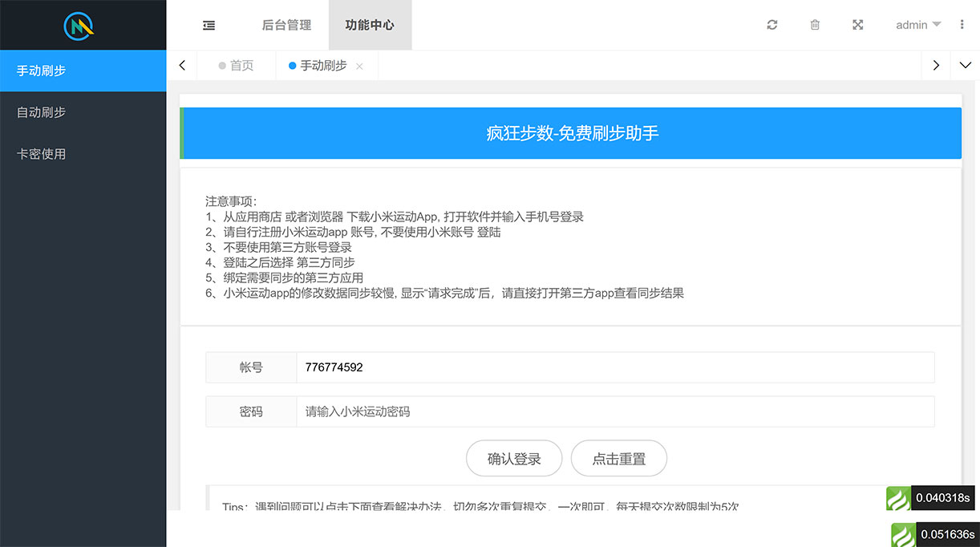Viewport: 980px width, 547px height.
Task: Open the vertical three-dot menu
Action: pyautogui.click(x=962, y=25)
